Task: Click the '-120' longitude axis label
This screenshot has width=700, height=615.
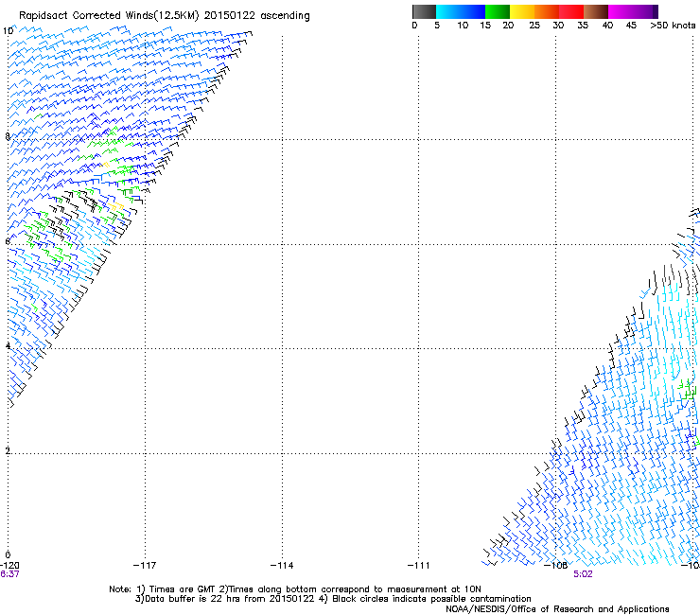Action: [x=9, y=566]
